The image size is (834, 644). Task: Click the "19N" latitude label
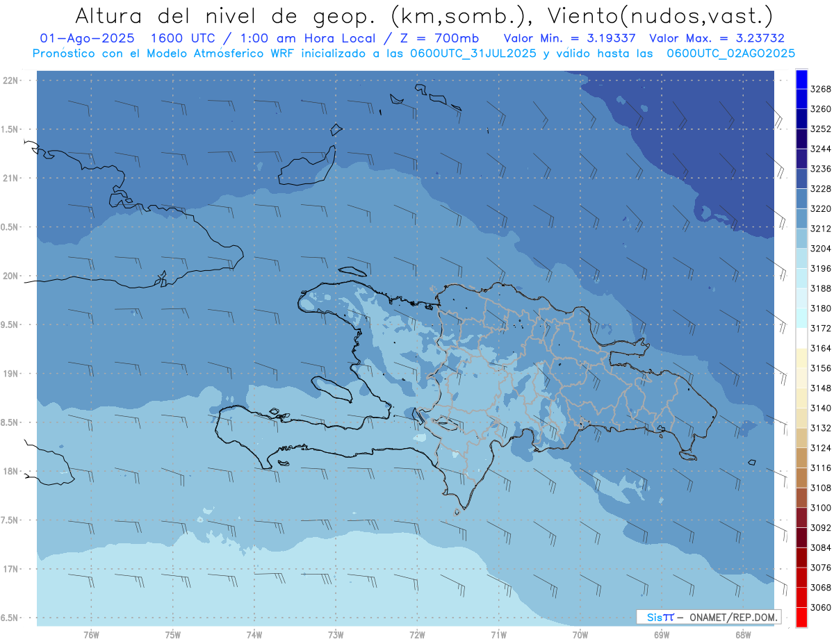[x=11, y=374]
